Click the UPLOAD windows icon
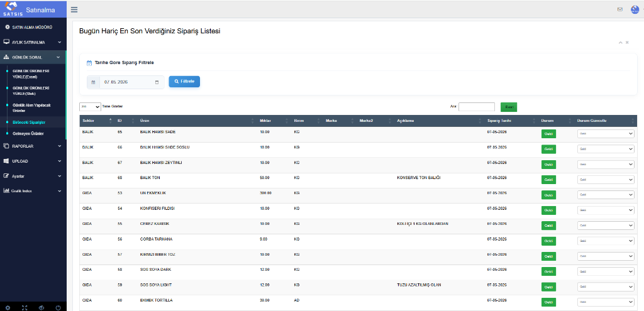 (6, 161)
